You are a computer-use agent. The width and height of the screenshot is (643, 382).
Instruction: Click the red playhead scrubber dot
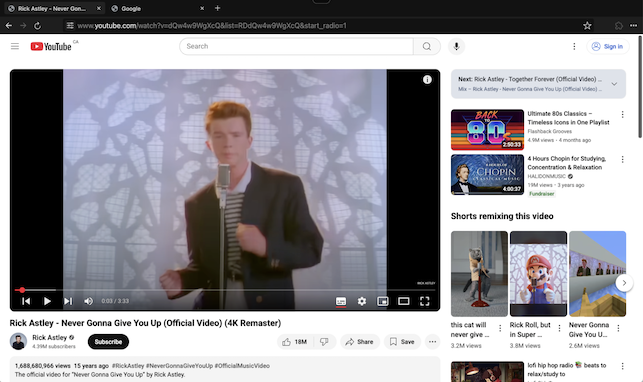pyautogui.click(x=22, y=290)
